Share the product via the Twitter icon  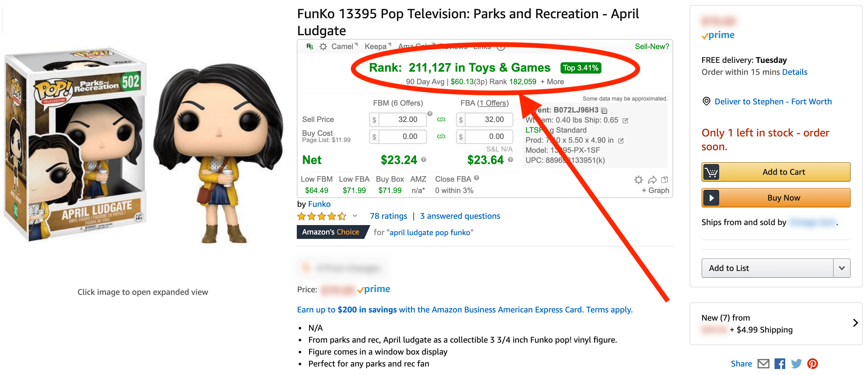coord(796,364)
